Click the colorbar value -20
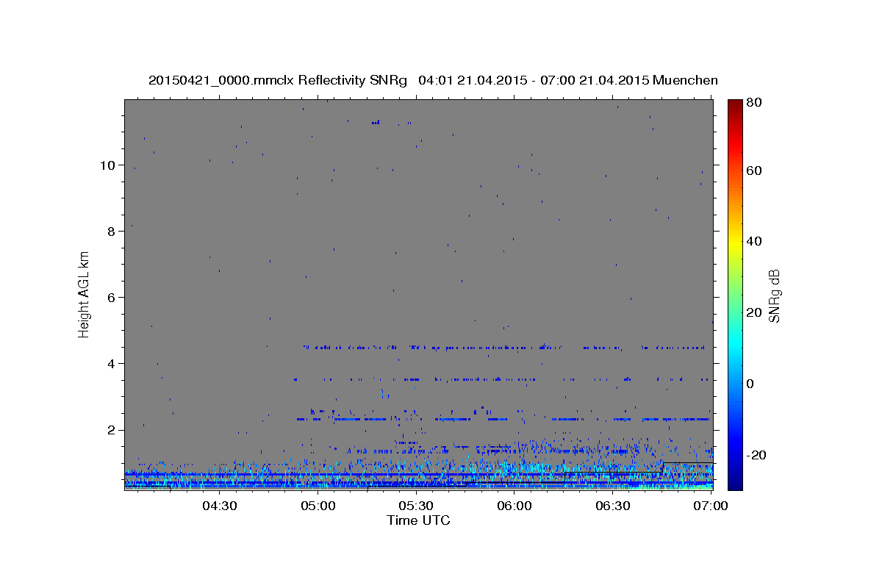 click(757, 455)
